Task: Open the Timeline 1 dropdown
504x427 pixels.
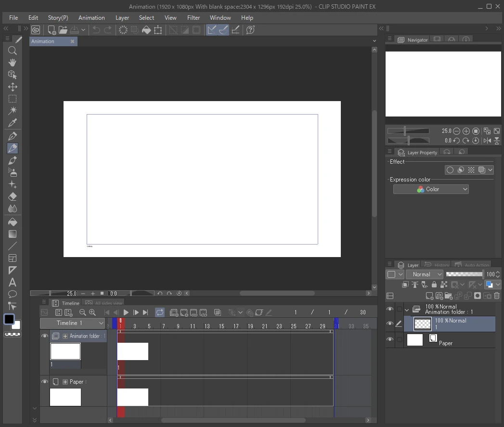Action: 73,323
